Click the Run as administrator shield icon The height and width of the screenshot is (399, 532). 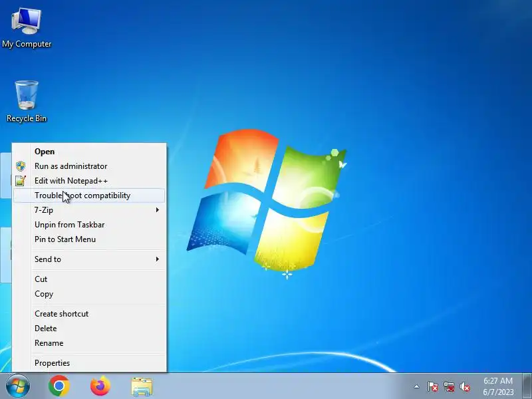pos(21,166)
